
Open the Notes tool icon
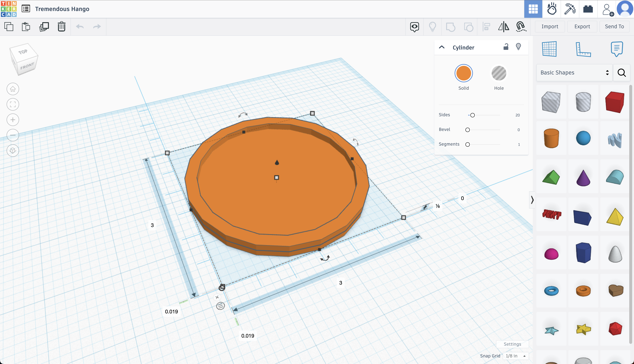(x=617, y=49)
